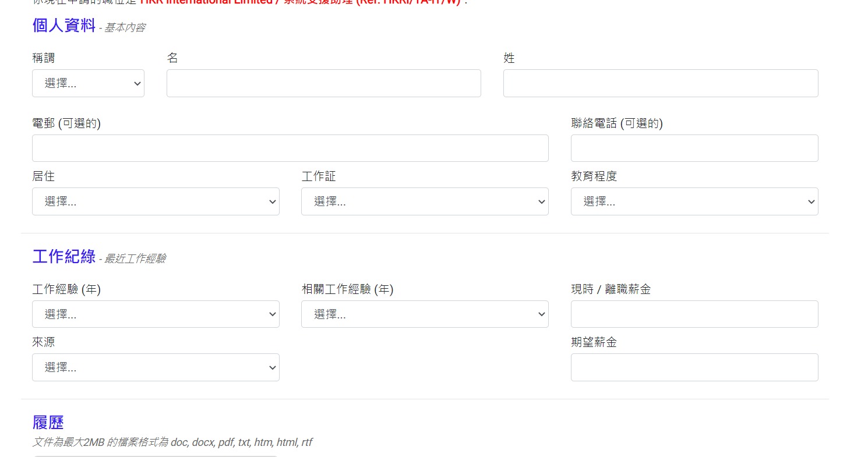
Task: Click the 名 first name input field
Action: coord(323,83)
